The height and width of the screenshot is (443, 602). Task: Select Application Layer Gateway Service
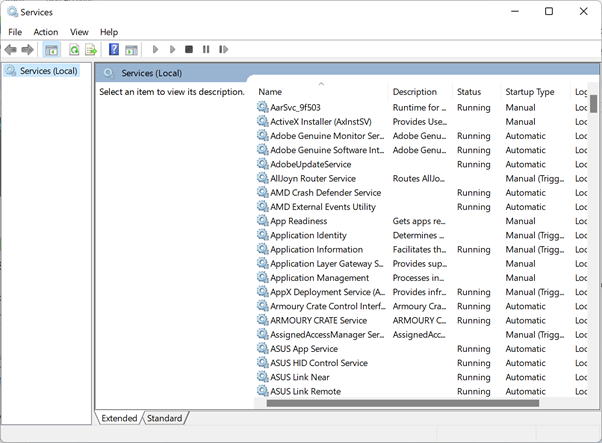coord(421,264)
